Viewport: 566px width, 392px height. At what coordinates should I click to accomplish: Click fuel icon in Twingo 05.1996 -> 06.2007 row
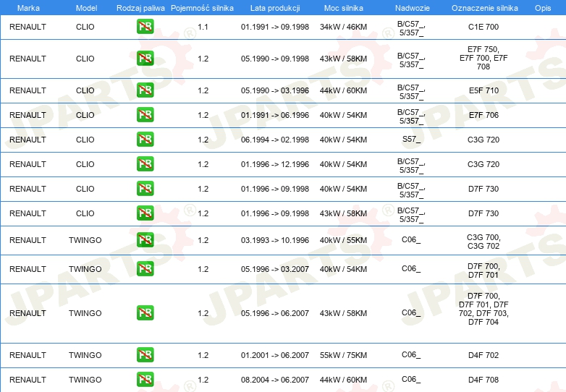[x=145, y=312]
